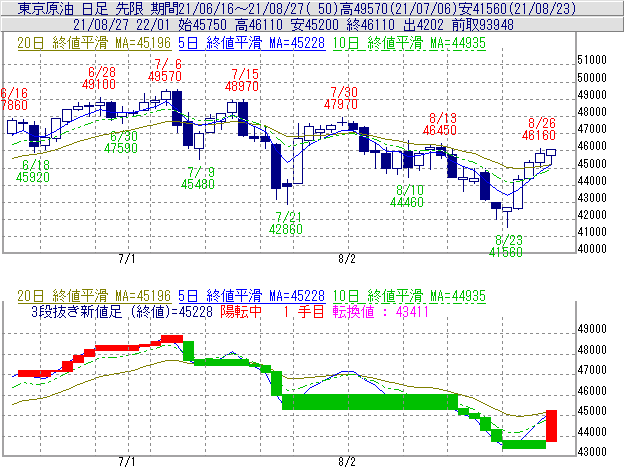Click the closing price 終46110
Image resolution: width=624 pixels, height=475 pixels.
pyautogui.click(x=371, y=25)
